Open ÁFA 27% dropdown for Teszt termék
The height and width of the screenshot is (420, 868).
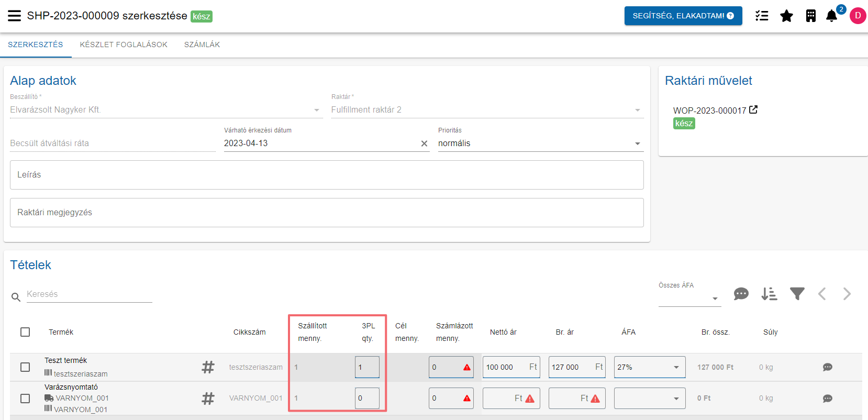(650, 367)
